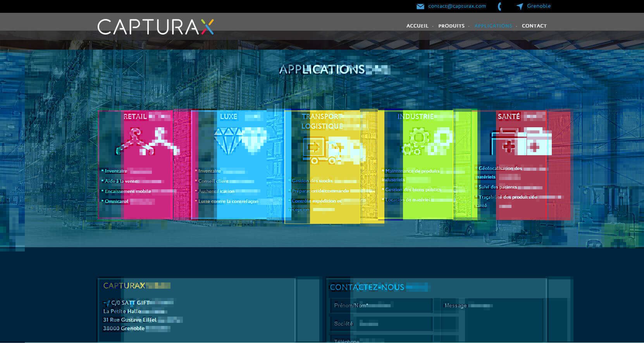Click the Capturax logo
The image size is (644, 343).
point(155,27)
